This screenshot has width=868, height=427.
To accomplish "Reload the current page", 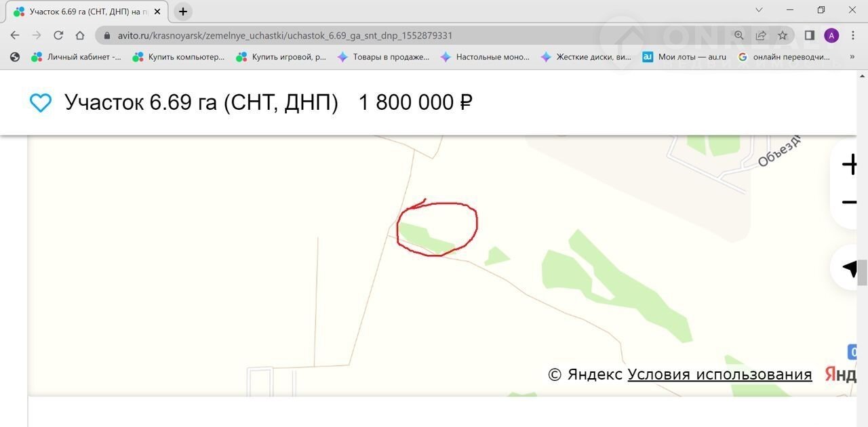I will (58, 35).
